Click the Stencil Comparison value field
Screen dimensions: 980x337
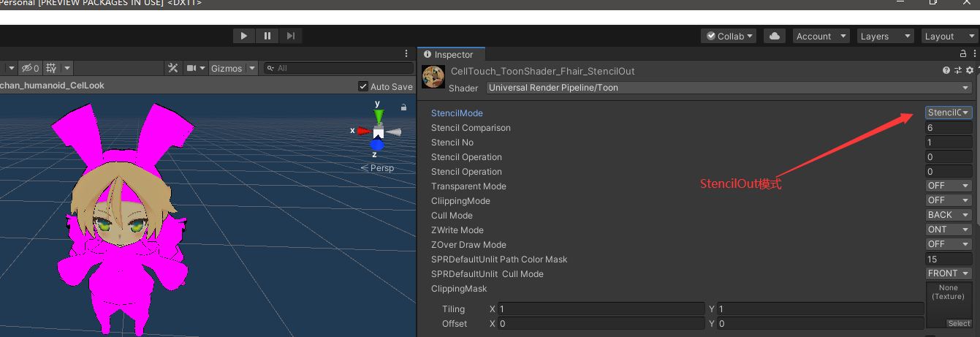pos(949,128)
